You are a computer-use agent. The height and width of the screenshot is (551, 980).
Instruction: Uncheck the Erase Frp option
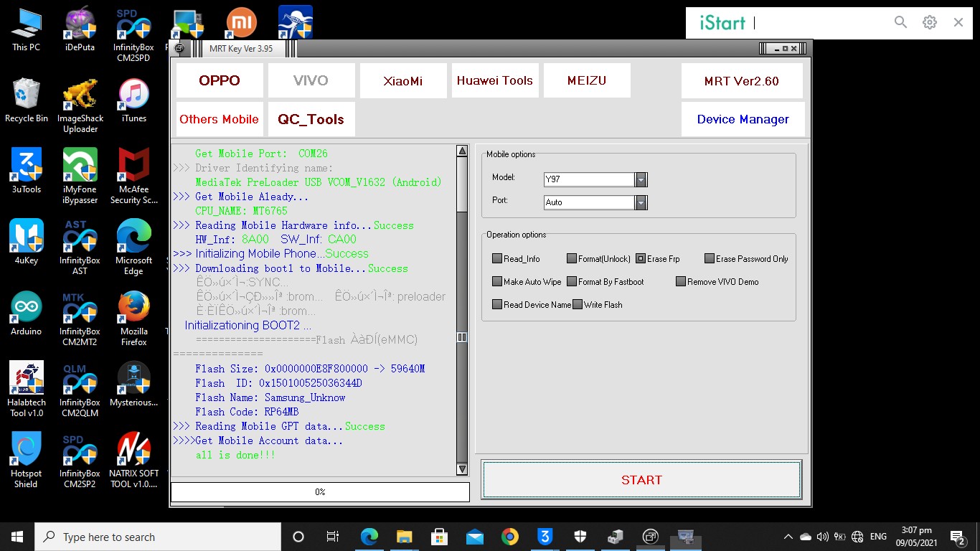641,259
